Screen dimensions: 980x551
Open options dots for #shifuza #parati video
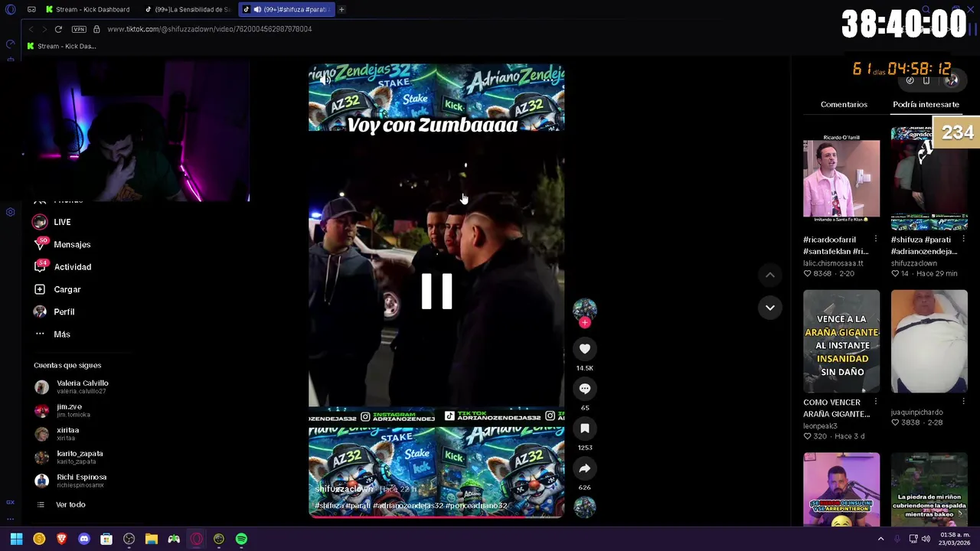(x=963, y=240)
